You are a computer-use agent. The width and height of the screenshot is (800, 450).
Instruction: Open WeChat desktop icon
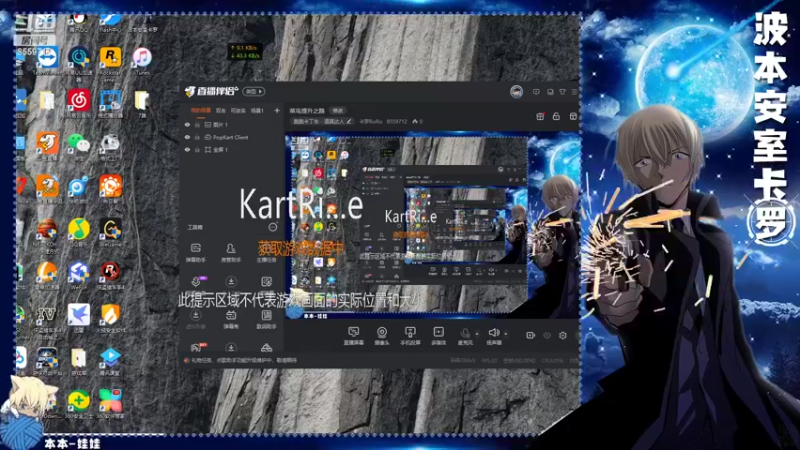pos(79,147)
